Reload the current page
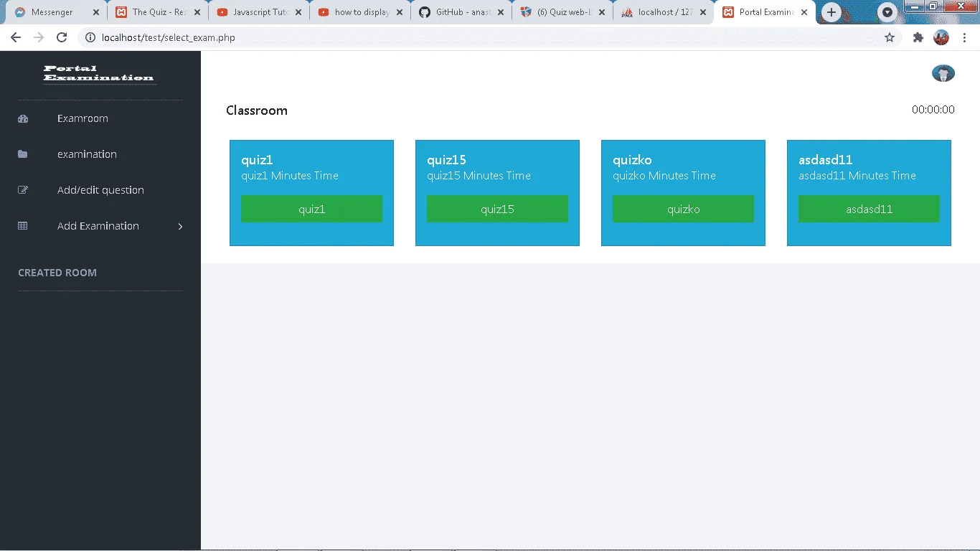Screen dimensions: 980x551 click(62, 37)
